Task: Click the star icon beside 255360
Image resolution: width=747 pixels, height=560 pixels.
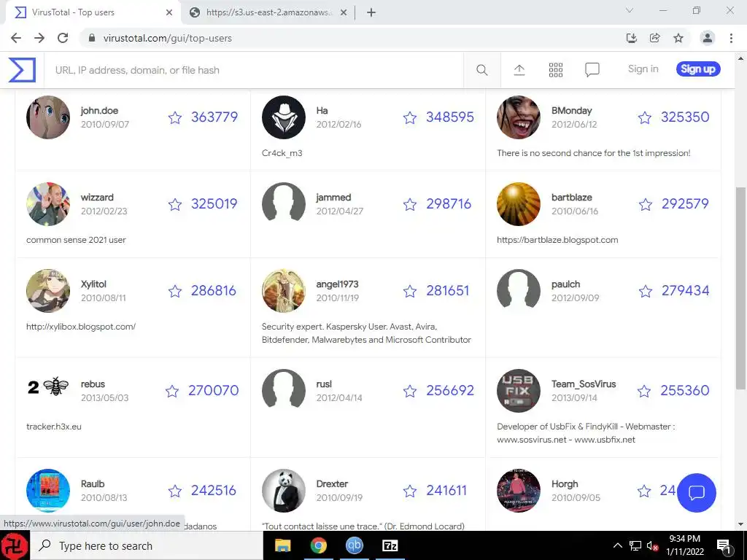Action: pos(644,391)
